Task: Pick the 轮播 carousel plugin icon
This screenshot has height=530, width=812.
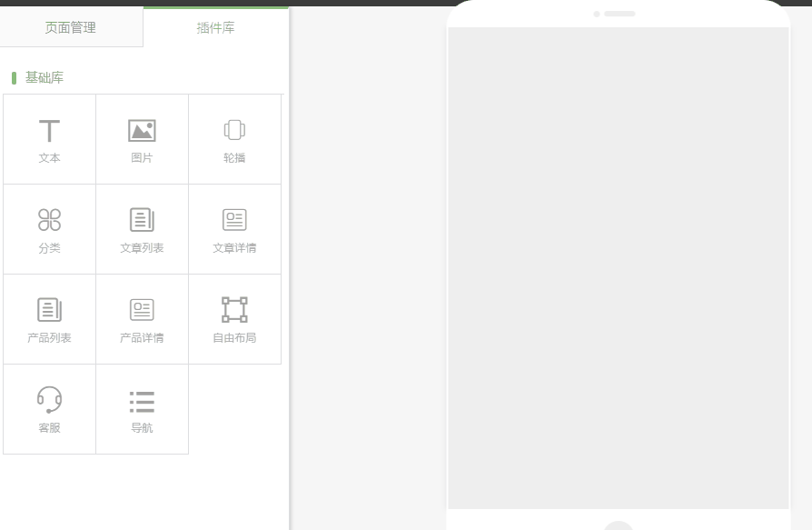Action: point(234,130)
